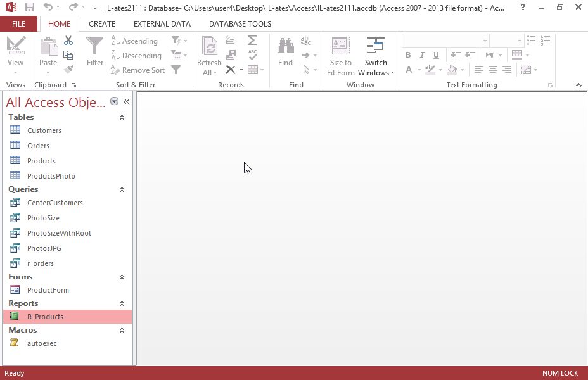588x380 pixels.
Task: Click the Spelling ABC check icon
Action: point(253,54)
